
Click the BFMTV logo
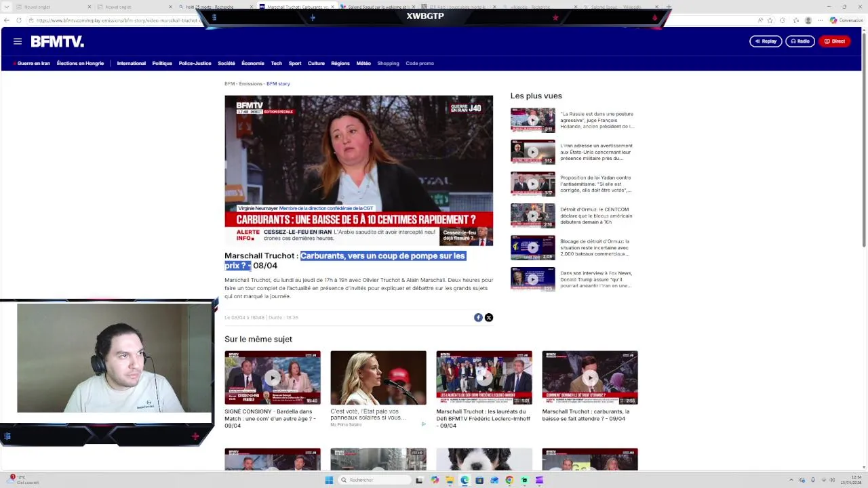(x=57, y=41)
